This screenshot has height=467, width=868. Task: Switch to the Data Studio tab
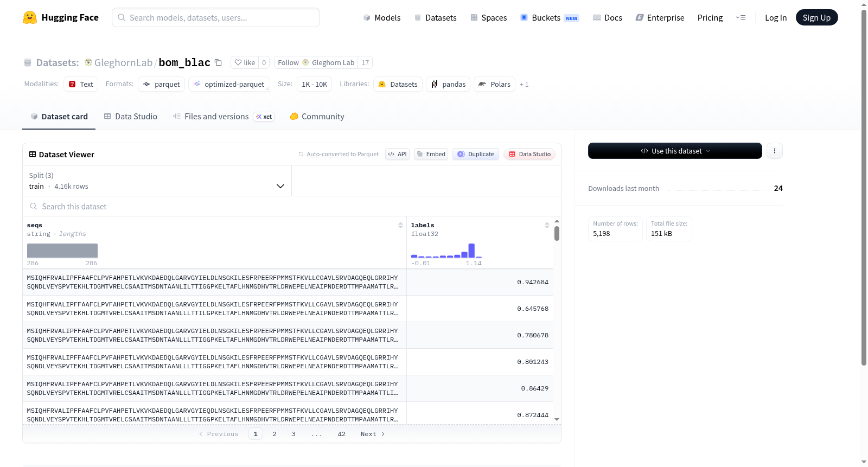tap(131, 117)
